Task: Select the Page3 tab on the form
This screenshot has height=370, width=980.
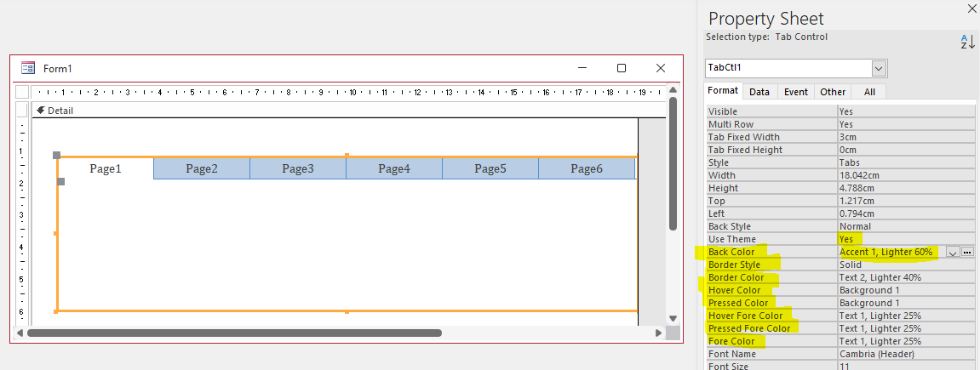Action: point(298,168)
